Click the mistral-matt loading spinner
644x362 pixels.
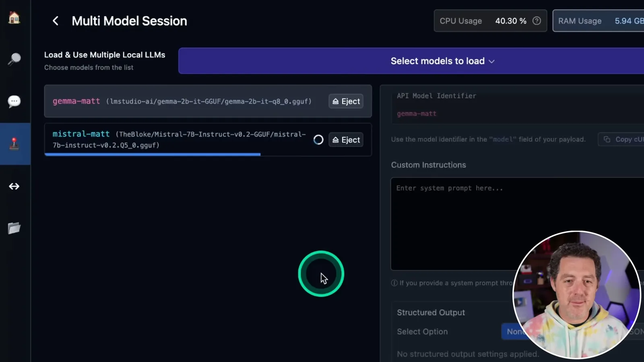(318, 140)
